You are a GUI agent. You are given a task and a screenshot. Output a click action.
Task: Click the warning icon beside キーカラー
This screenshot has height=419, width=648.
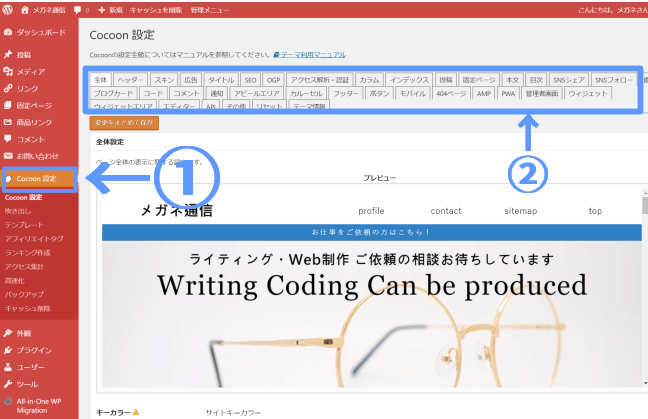136,412
